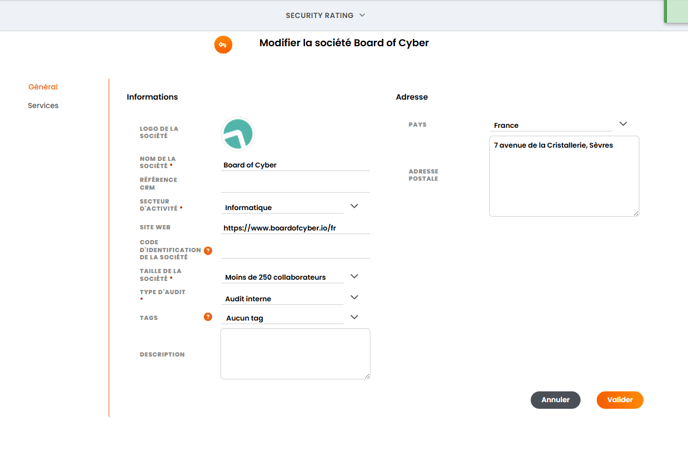Click inside the Description text area
Screen dimensions: 688x461
tap(295, 354)
